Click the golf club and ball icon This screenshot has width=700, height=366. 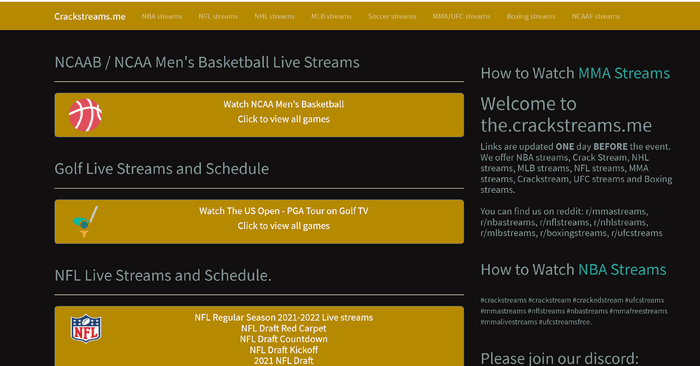pos(85,221)
